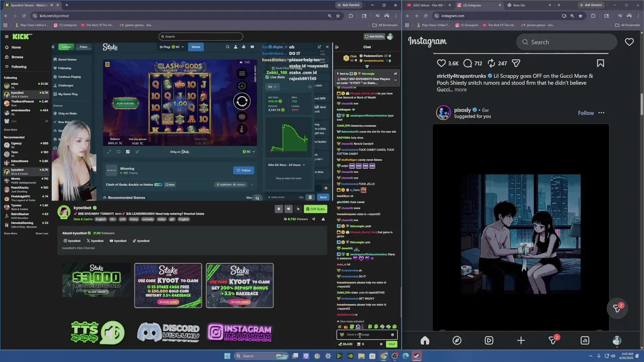
Task: Click the Stake search magnifier icon
Action: coord(227,47)
